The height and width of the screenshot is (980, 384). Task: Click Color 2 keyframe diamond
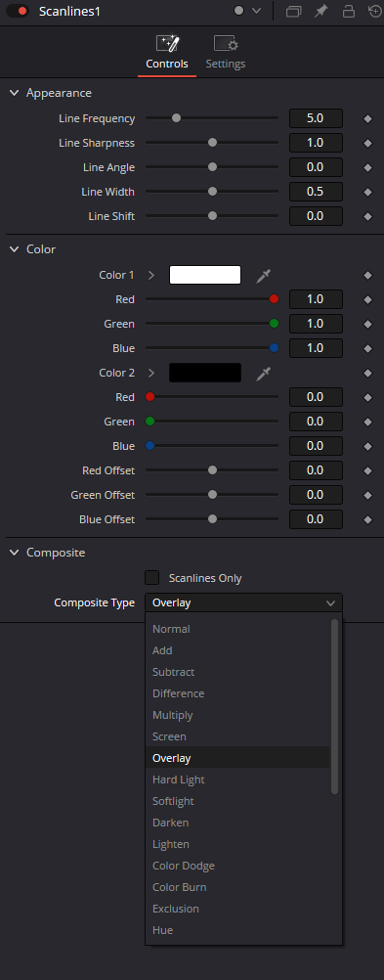[x=367, y=374]
